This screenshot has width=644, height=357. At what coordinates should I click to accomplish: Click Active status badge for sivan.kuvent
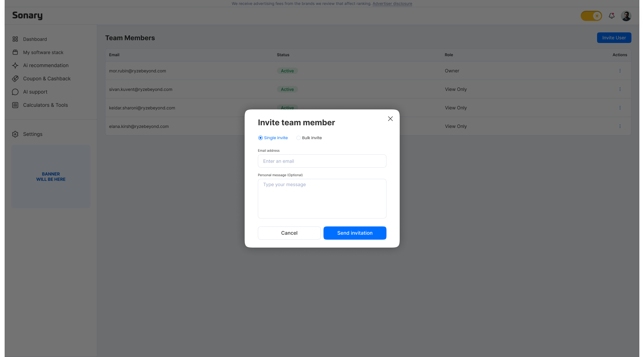[287, 89]
